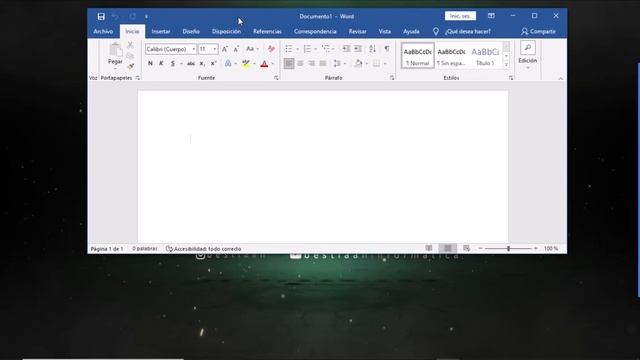Click the Redo icon in the title bar
This screenshot has height=360, width=640.
tap(132, 16)
